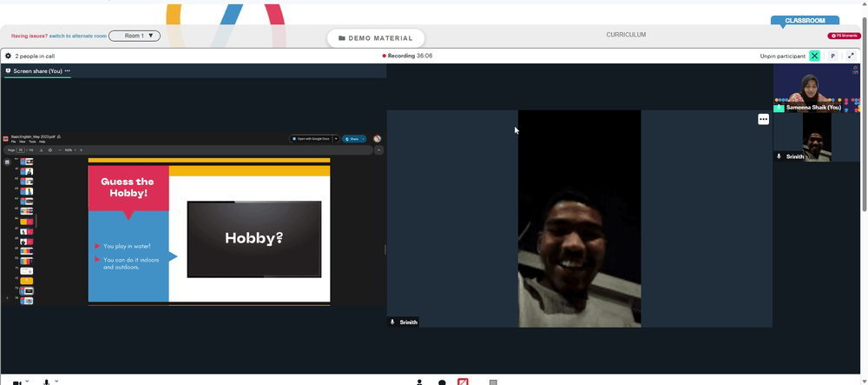Viewport: 868px width, 385px height.
Task: Toggle the PDF thumbnail sidebar icon
Action: 7,163
